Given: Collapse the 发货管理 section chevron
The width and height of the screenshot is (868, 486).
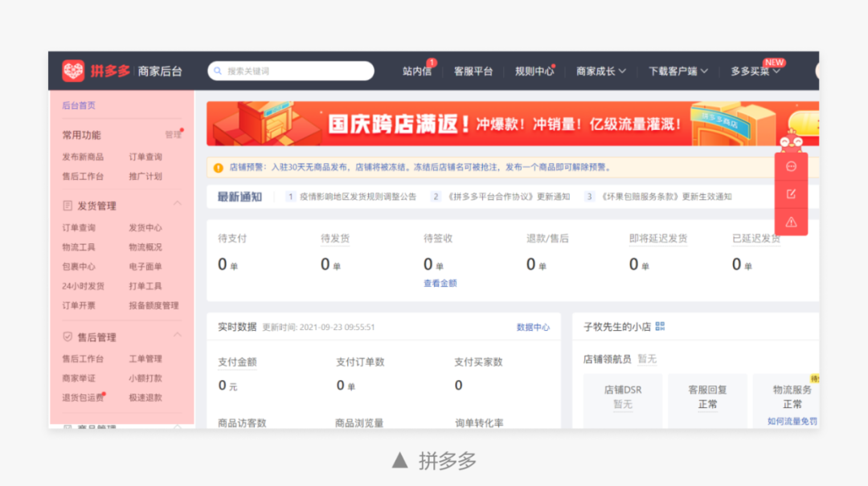Looking at the screenshot, I should click(177, 203).
